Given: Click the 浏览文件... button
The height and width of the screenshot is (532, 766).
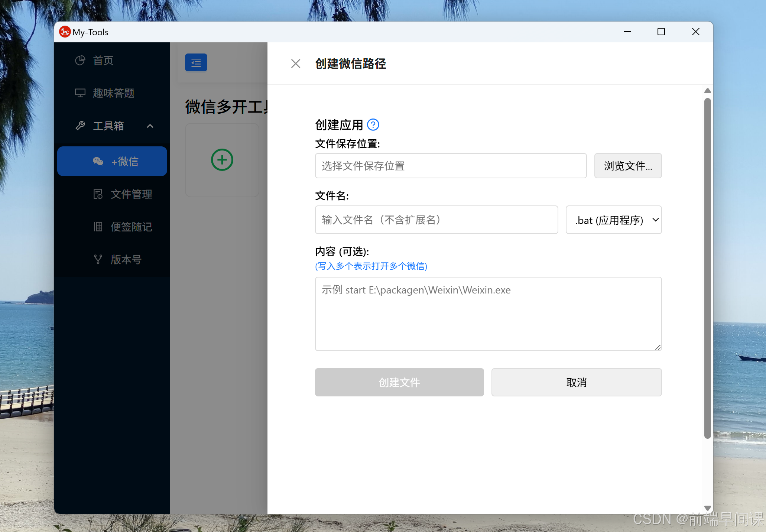Looking at the screenshot, I should [x=628, y=166].
